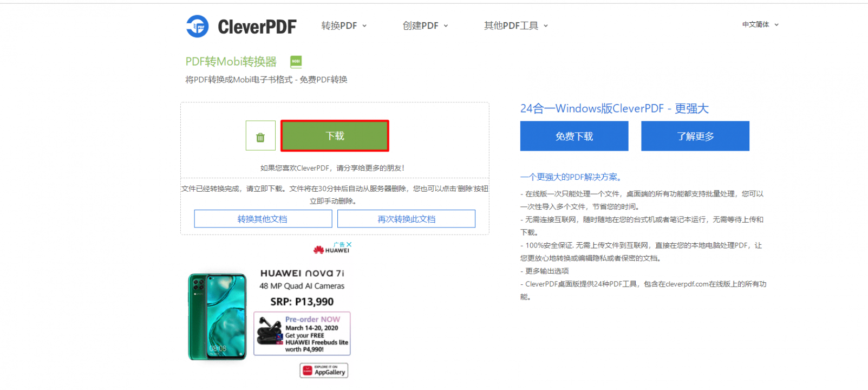Click the Pre-order NOW Freebuds offer box
868x390 pixels.
(302, 334)
